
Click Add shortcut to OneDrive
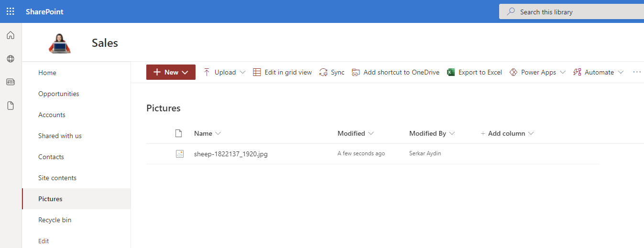(x=395, y=72)
